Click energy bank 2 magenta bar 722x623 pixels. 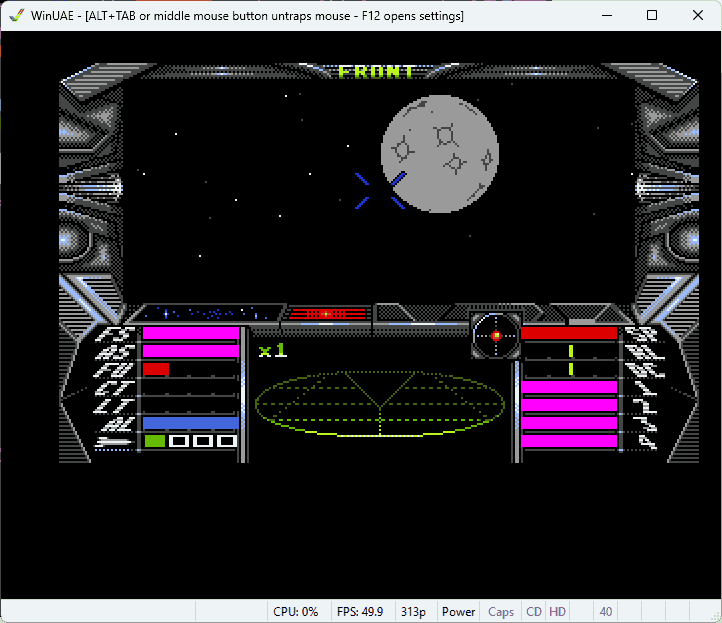coord(569,405)
